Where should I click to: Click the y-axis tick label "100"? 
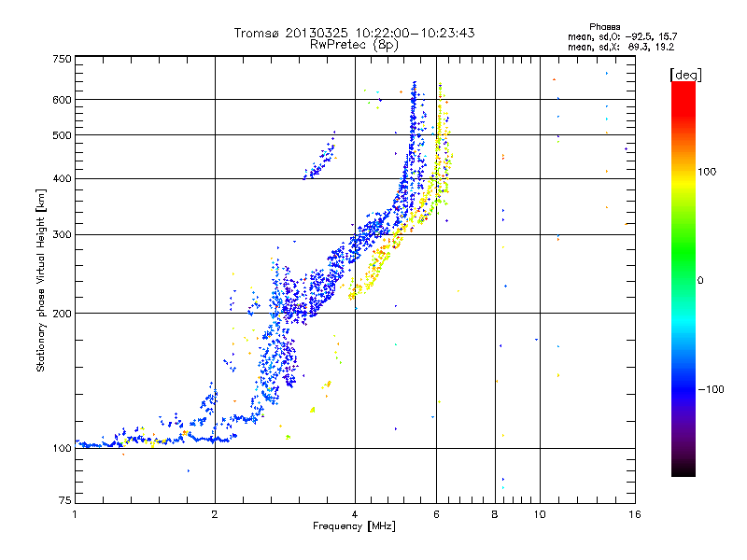click(x=62, y=448)
